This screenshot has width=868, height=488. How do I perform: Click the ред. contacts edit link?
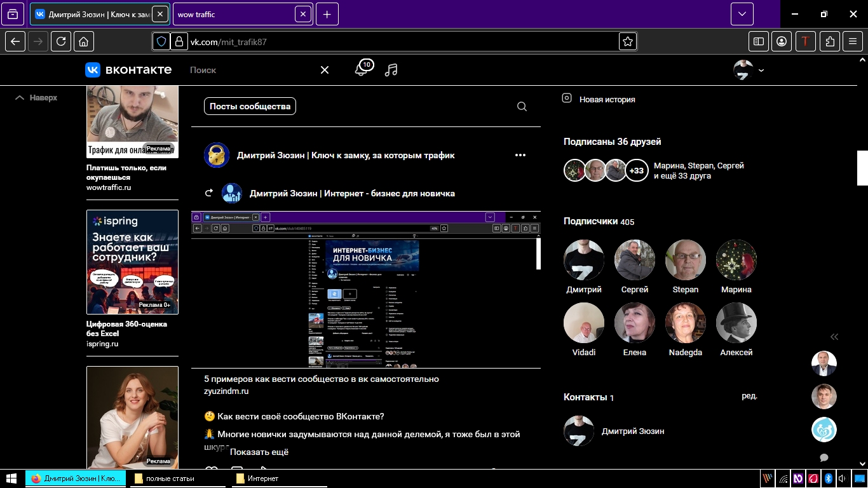pos(749,395)
